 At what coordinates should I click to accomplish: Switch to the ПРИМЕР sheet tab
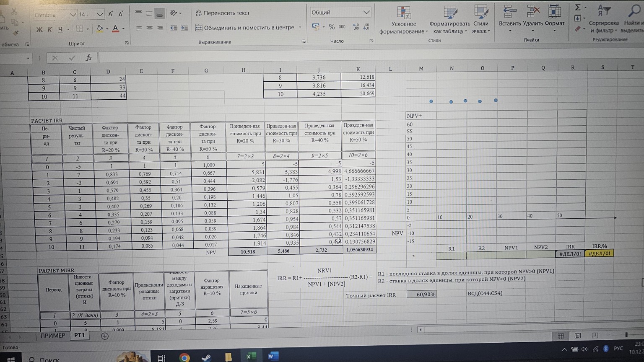click(53, 336)
